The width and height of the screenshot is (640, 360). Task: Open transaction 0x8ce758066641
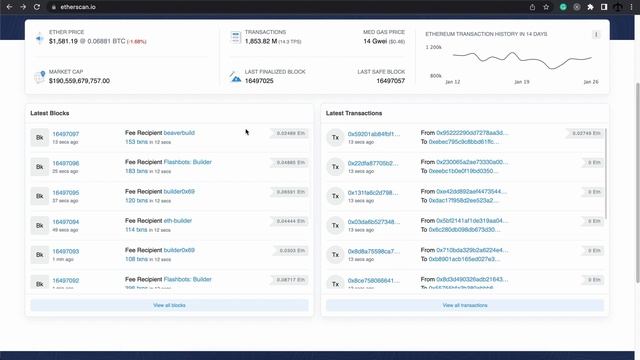coord(374,281)
